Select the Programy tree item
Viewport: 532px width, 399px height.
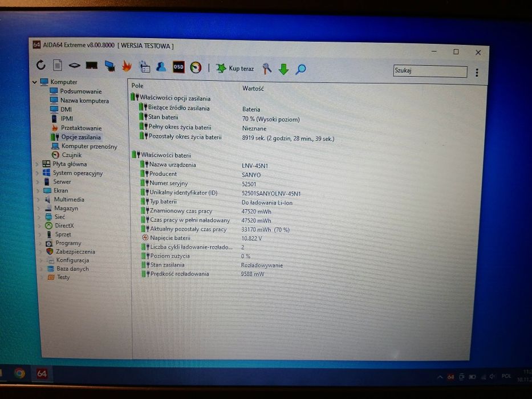pos(68,243)
